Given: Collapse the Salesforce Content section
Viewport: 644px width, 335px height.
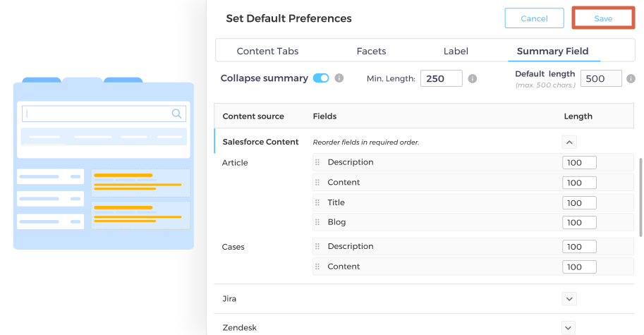Looking at the screenshot, I should click(570, 142).
